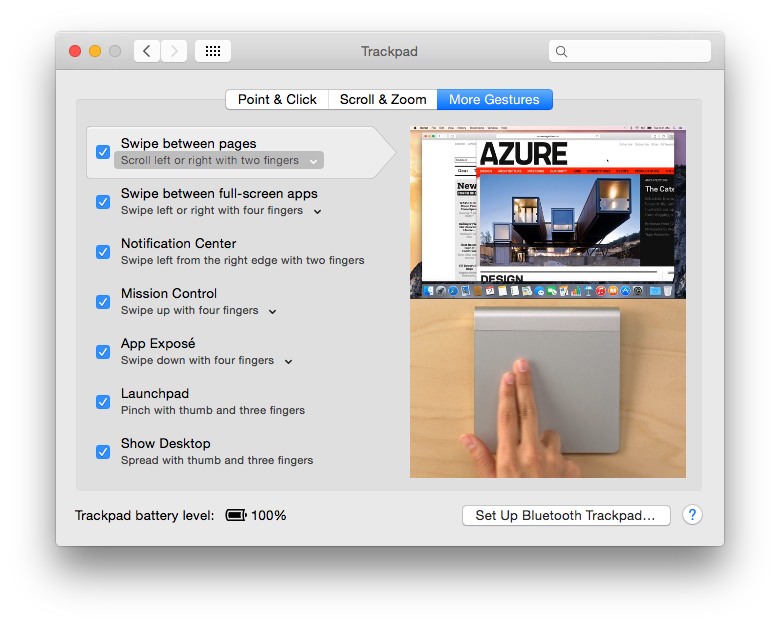
Task: Expand App Exposé swipe options
Action: [x=288, y=361]
